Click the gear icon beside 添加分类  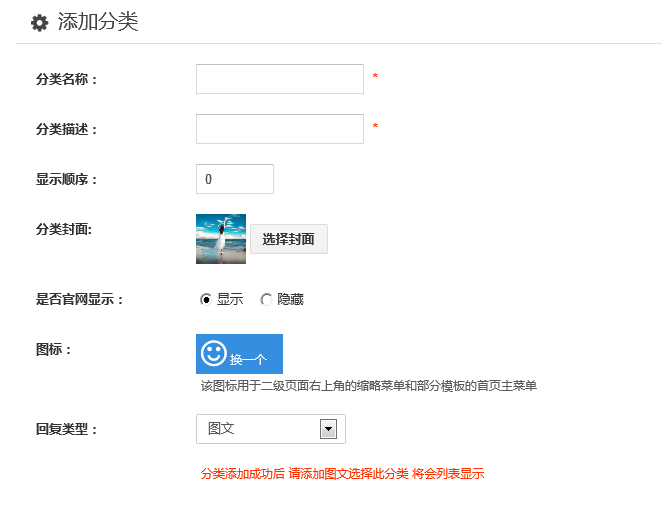click(40, 23)
